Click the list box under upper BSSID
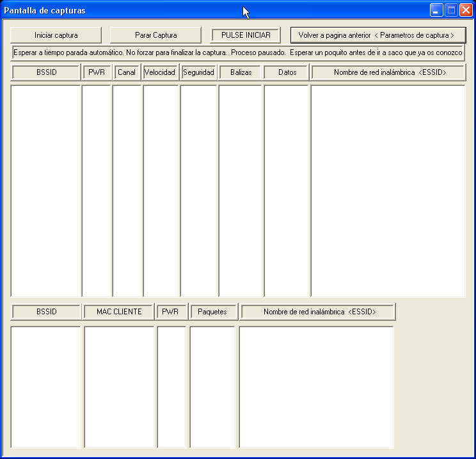The height and width of the screenshot is (459, 476). coord(45,191)
